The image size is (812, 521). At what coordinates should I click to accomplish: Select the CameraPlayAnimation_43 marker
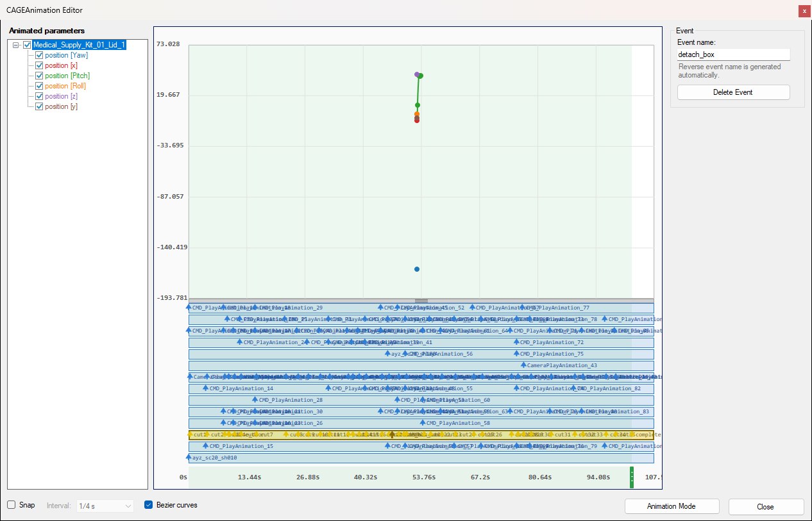[523, 365]
